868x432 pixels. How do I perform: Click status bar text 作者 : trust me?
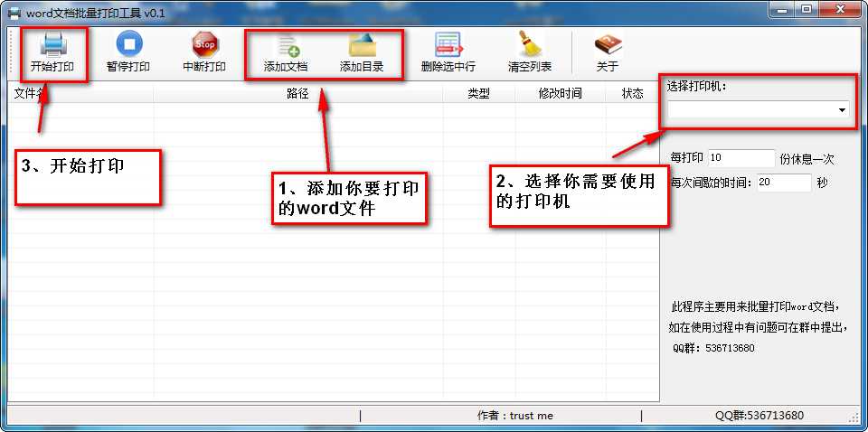pos(514,416)
